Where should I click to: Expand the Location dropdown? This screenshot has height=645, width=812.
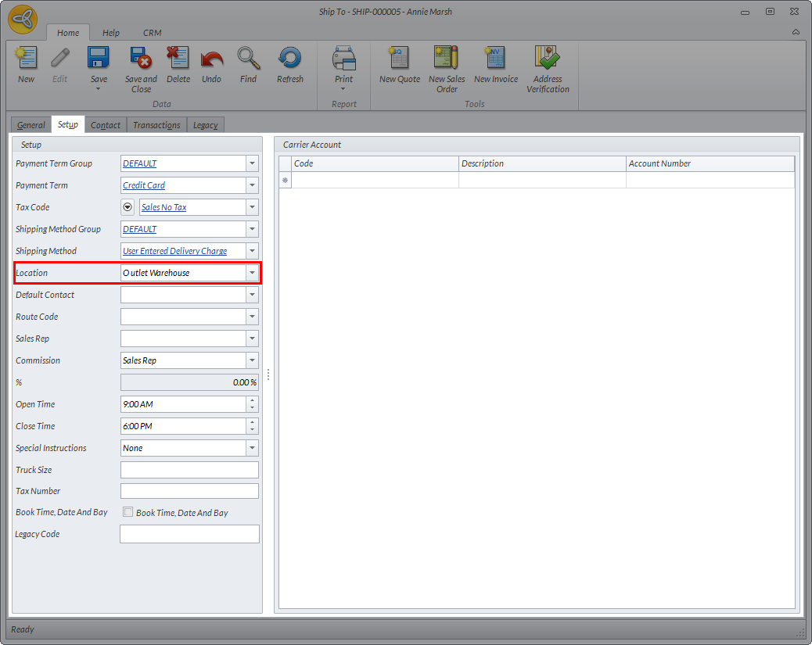252,273
